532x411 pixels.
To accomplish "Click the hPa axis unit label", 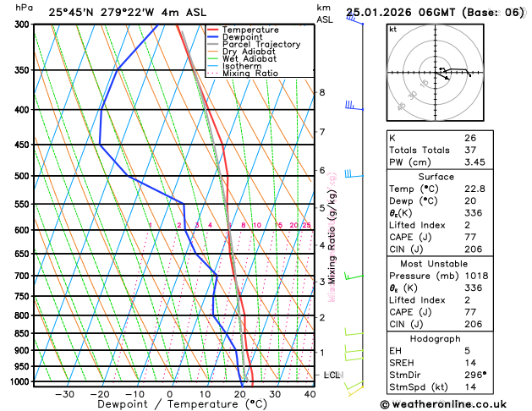I will point(24,8).
